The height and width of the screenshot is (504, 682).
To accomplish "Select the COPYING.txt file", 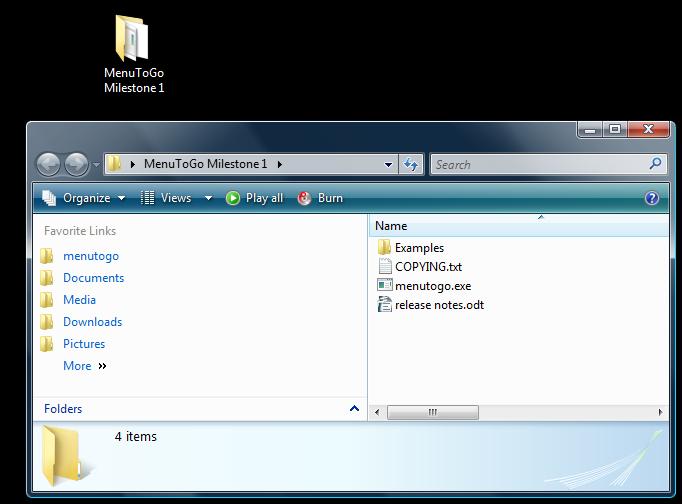I will (x=427, y=267).
